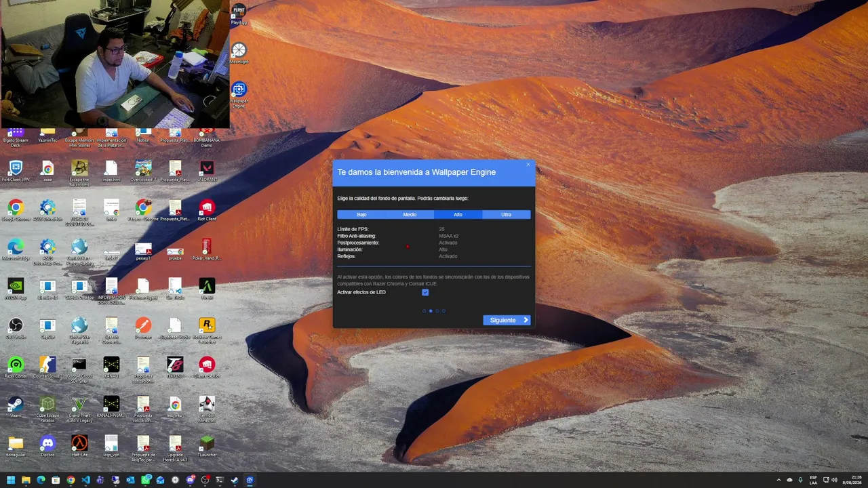The width and height of the screenshot is (868, 488).
Task: Open the Google Cloud SDK Shell icon
Action: click(x=79, y=370)
